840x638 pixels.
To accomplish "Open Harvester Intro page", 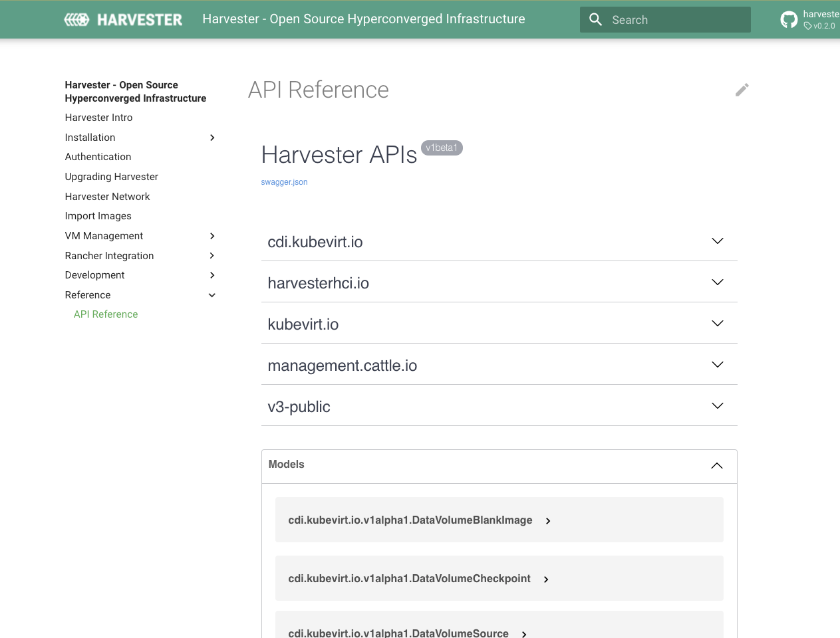I will [x=98, y=118].
